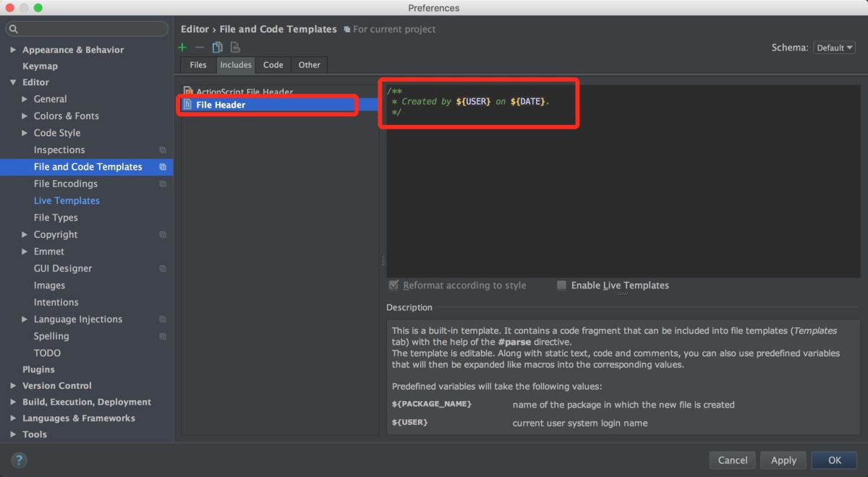Click the search magnifier icon in settings
Viewport: 868px width, 477px height.
click(x=14, y=29)
